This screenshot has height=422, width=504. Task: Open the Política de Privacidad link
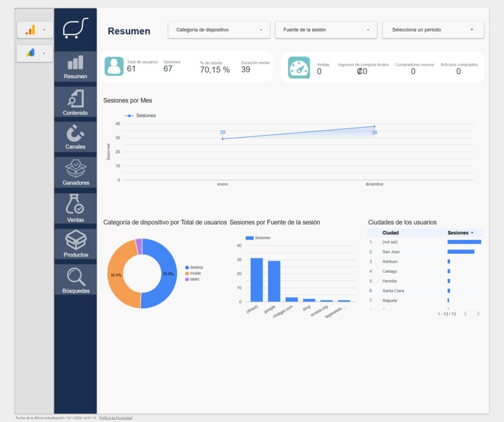click(116, 418)
